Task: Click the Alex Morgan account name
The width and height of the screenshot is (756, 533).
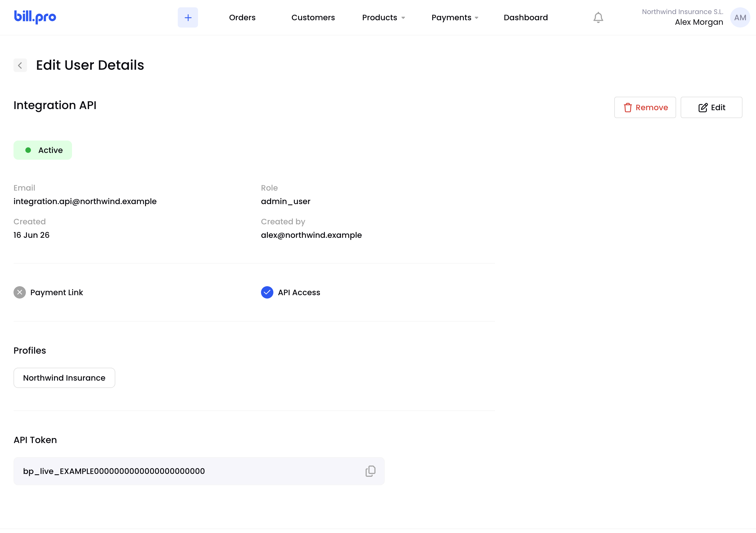Action: coord(699,22)
